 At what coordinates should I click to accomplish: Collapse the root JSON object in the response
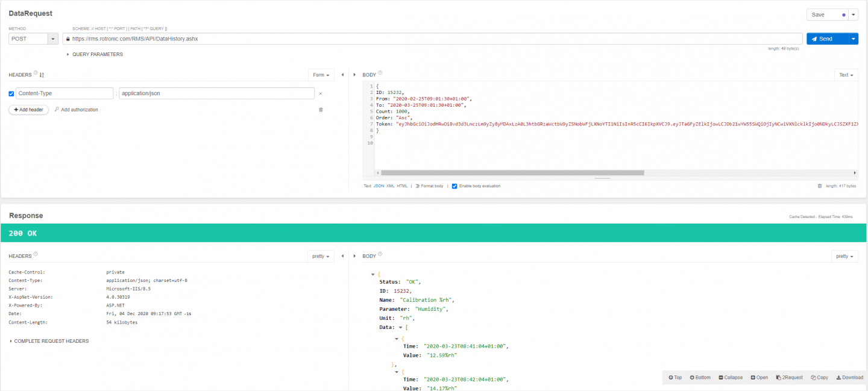click(373, 274)
